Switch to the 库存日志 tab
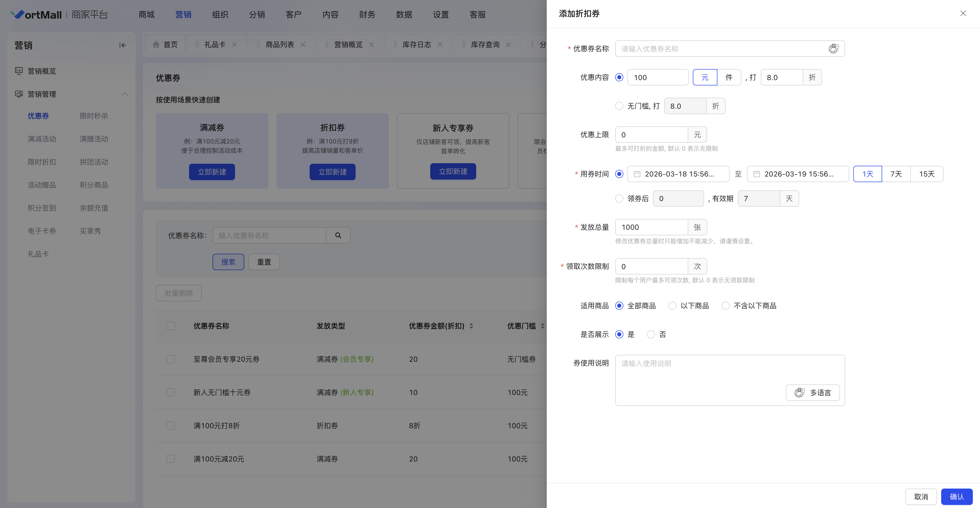Screen dimensions: 980x508 click(x=417, y=45)
